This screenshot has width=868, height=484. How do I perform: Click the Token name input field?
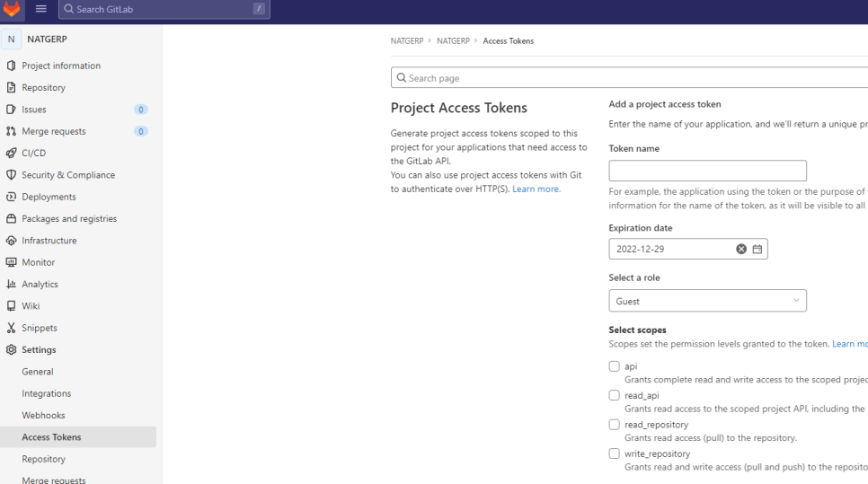pos(707,171)
